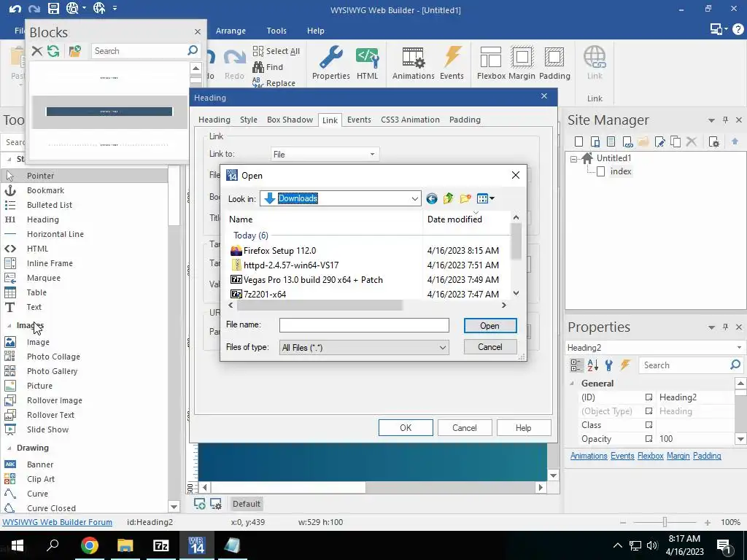This screenshot has height=560, width=747.
Task: Open the Files of type dropdown
Action: (x=443, y=348)
